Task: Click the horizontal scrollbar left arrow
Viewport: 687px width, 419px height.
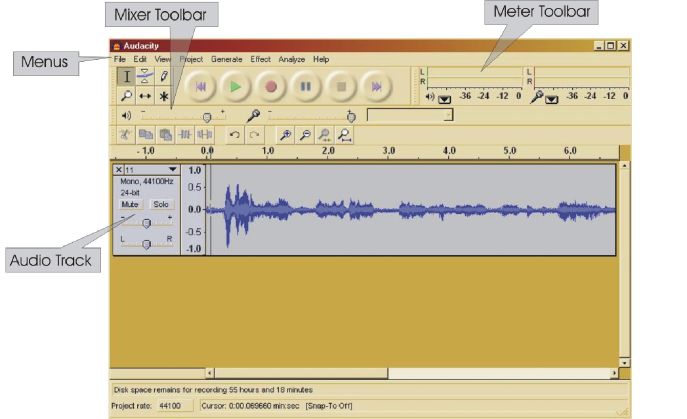Action: point(210,373)
